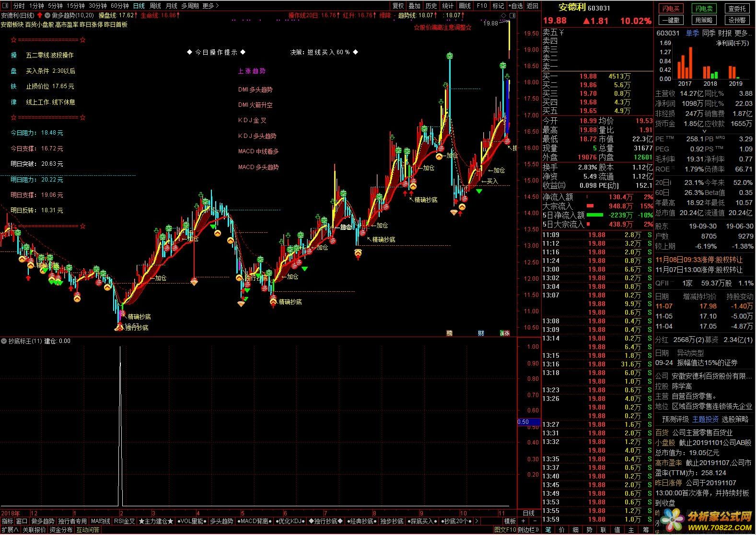The height and width of the screenshot is (535, 756).
Task: Expand the 扩展 panel arrow
Action: pos(10,530)
